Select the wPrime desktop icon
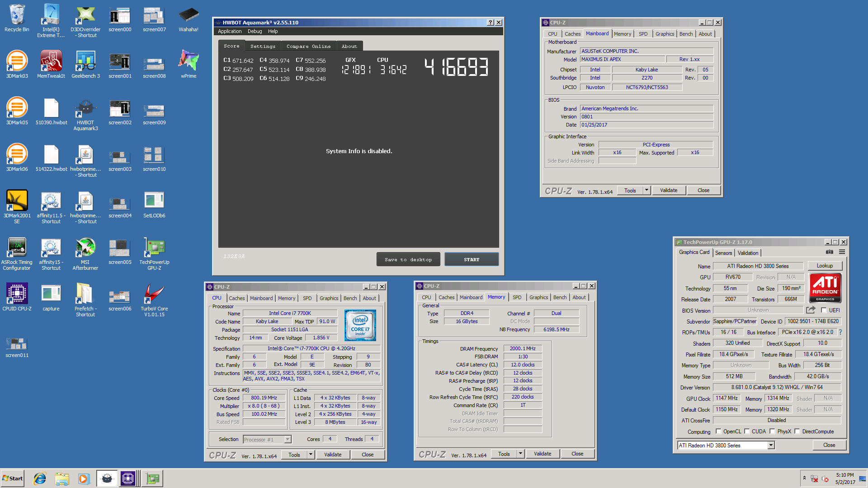This screenshot has width=868, height=488. click(189, 65)
